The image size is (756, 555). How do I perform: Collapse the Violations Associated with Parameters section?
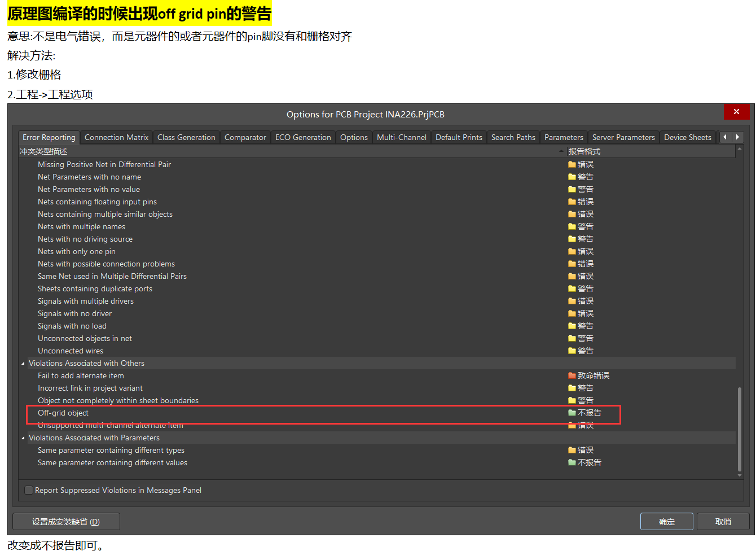23,438
